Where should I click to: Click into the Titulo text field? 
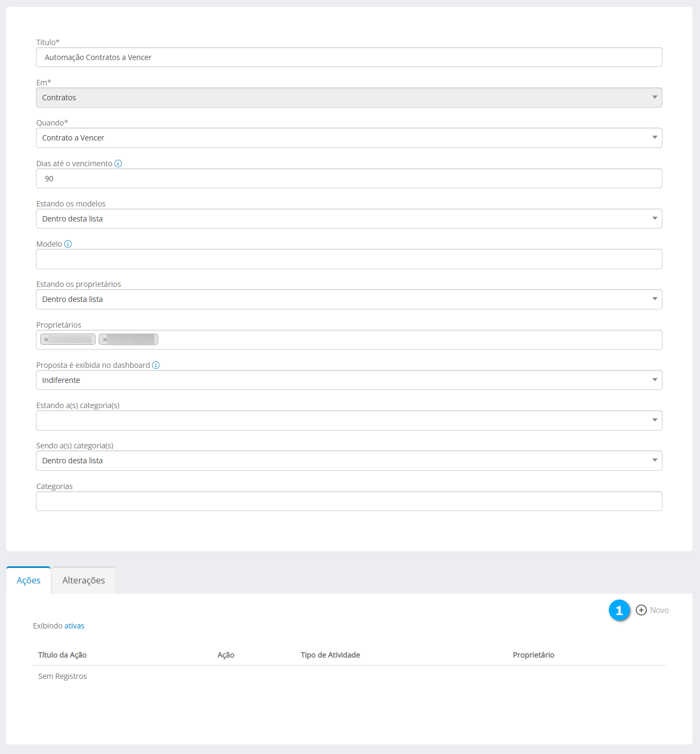pos(349,57)
